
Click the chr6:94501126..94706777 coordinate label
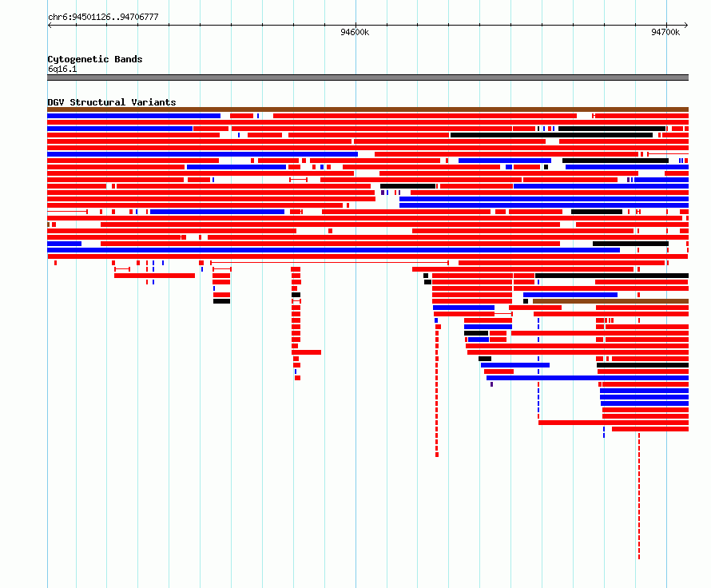[x=103, y=17]
